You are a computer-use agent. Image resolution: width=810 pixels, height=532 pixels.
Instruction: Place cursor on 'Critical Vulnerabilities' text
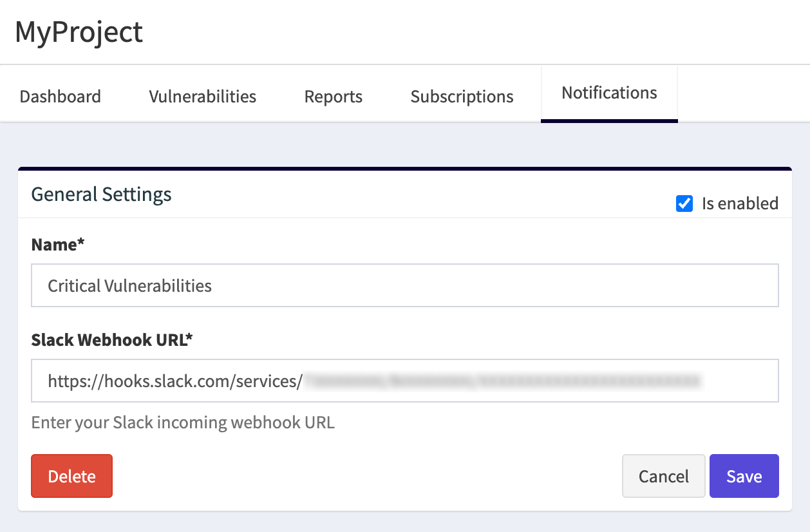[x=129, y=285]
